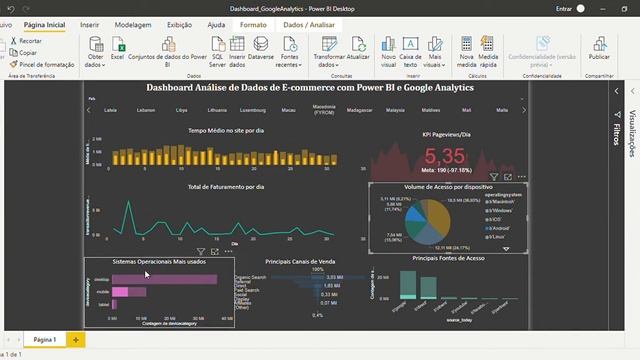Viewport: 640px width, 360px height.
Task: Open Obter dados dropdown
Action: (96, 52)
